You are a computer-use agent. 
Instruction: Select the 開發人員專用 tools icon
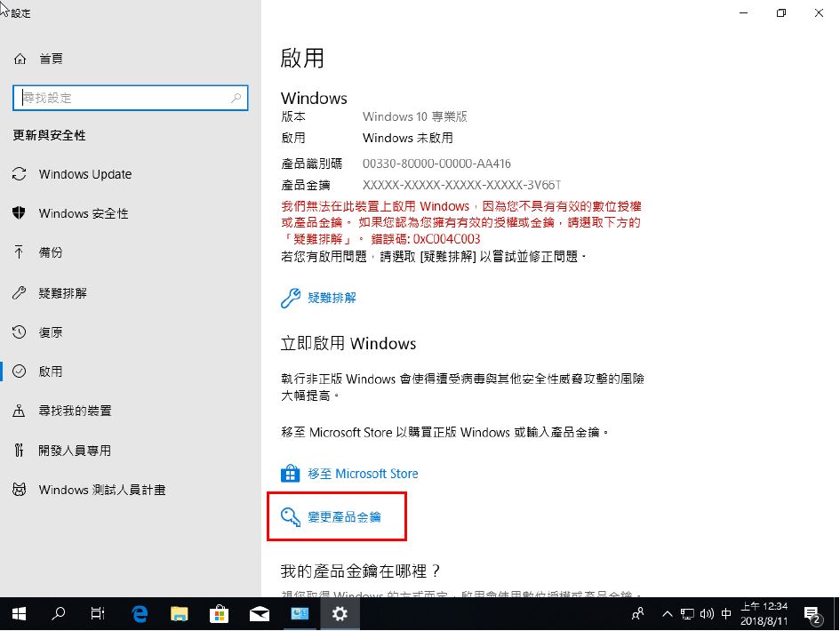[x=20, y=451]
